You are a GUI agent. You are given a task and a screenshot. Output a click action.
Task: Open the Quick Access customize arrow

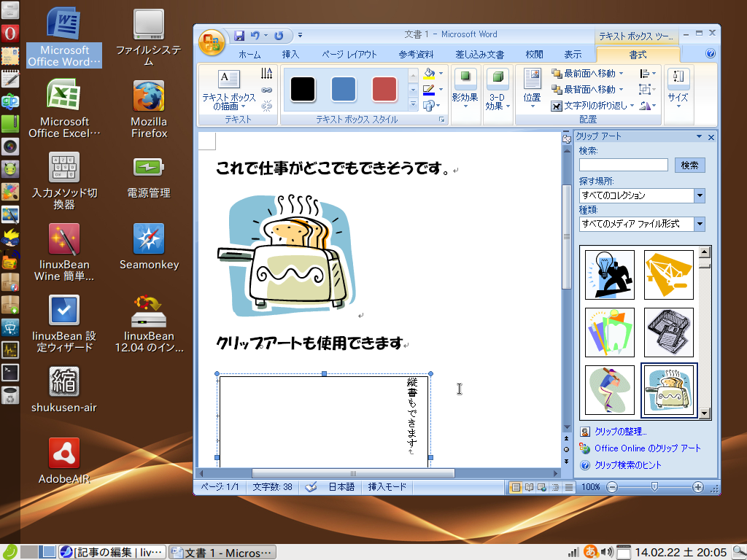click(x=300, y=35)
